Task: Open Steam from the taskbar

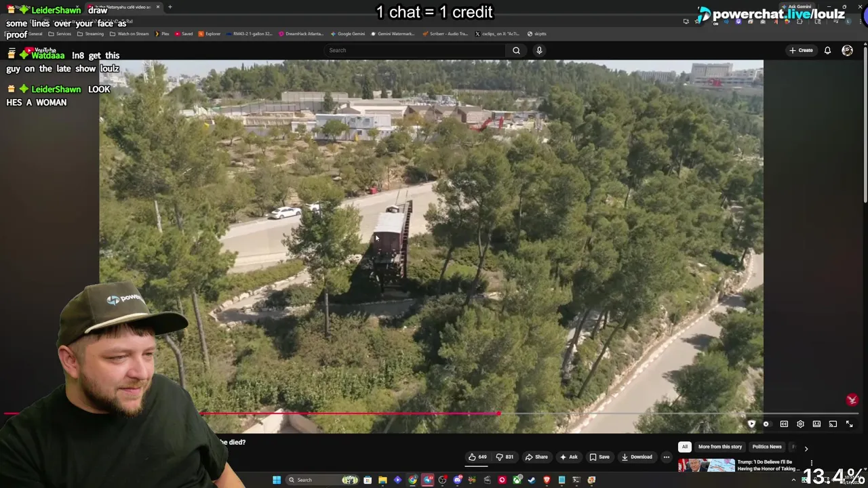Action: tap(532, 480)
